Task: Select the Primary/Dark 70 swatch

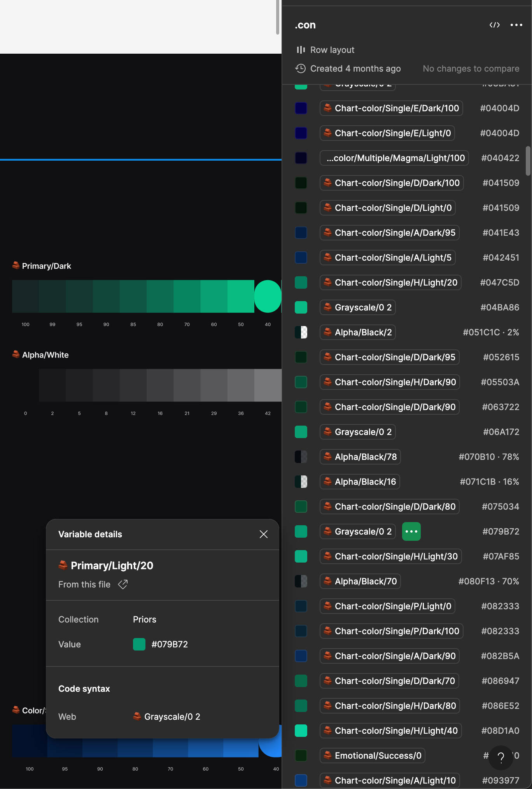Action: [x=187, y=296]
